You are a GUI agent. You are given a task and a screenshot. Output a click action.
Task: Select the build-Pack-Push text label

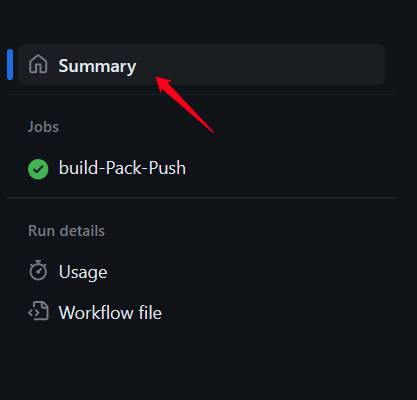[x=122, y=168]
